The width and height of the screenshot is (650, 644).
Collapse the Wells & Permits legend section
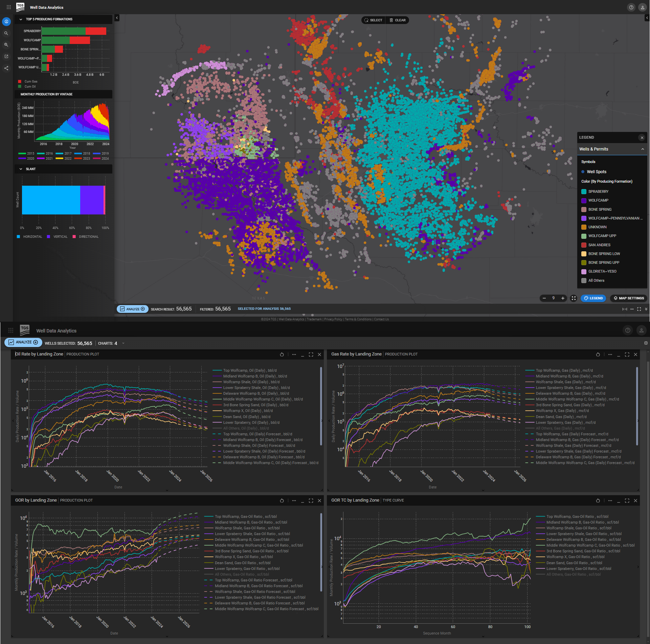[643, 149]
